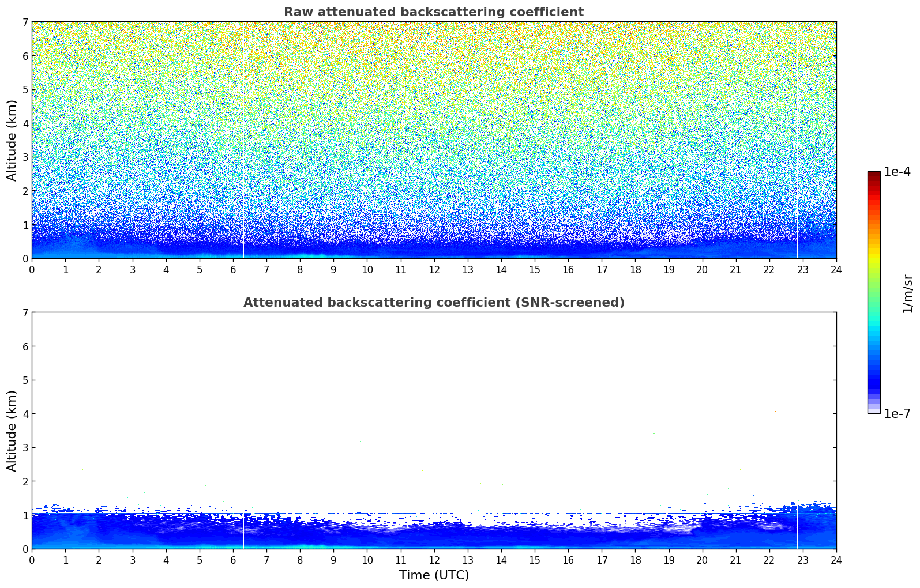
Task: Click the 'Raw attenuated backscattering coefficient' title
Action: point(434,12)
